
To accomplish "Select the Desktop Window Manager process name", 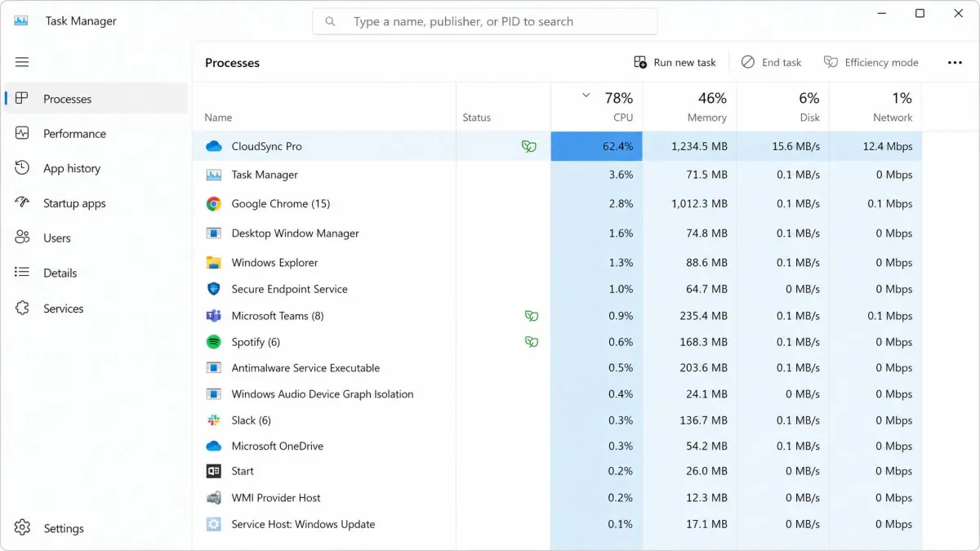I will click(295, 233).
